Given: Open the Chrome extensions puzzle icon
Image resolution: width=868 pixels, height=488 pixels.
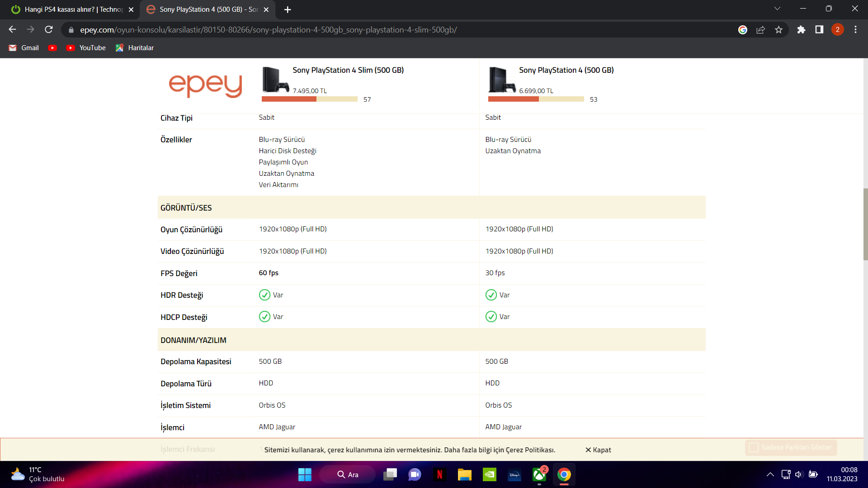Looking at the screenshot, I should pyautogui.click(x=801, y=30).
